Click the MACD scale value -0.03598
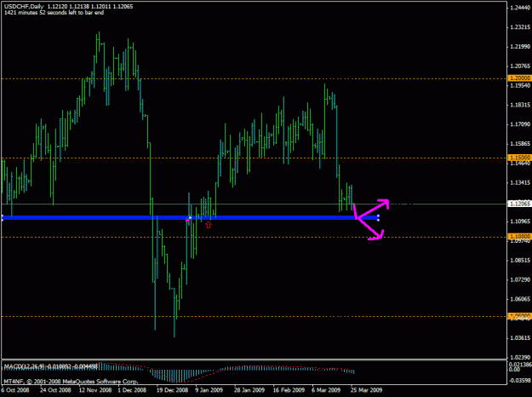The height and width of the screenshot is (397, 532). tap(520, 380)
